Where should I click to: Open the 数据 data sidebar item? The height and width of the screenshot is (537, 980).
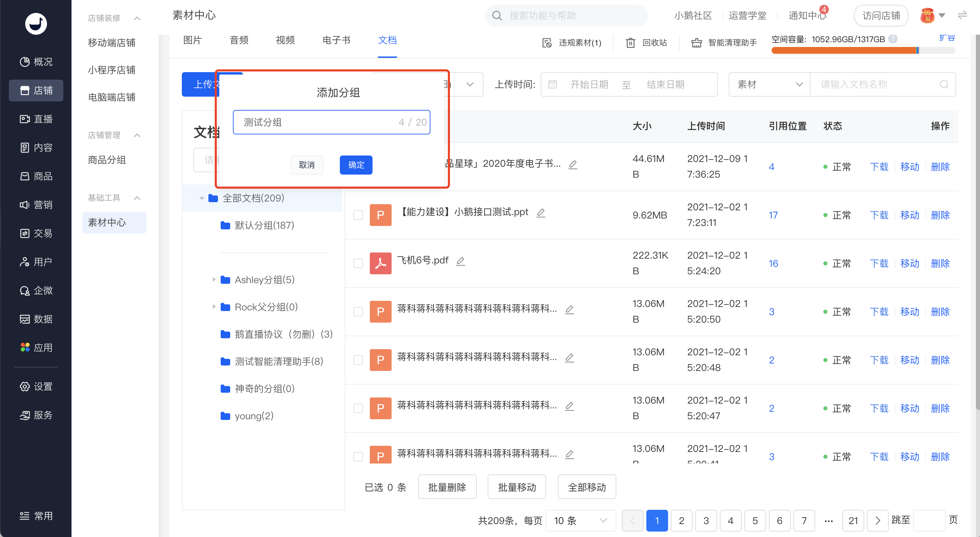pyautogui.click(x=36, y=319)
